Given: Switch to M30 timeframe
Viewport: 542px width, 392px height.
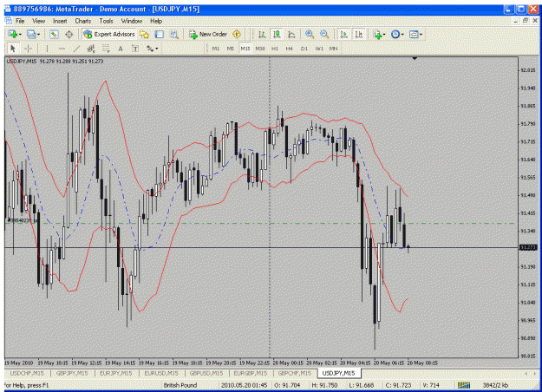Looking at the screenshot, I should pos(260,49).
